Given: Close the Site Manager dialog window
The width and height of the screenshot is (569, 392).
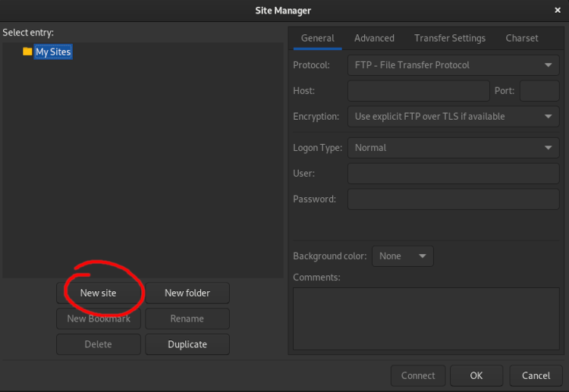Looking at the screenshot, I should pyautogui.click(x=558, y=11).
